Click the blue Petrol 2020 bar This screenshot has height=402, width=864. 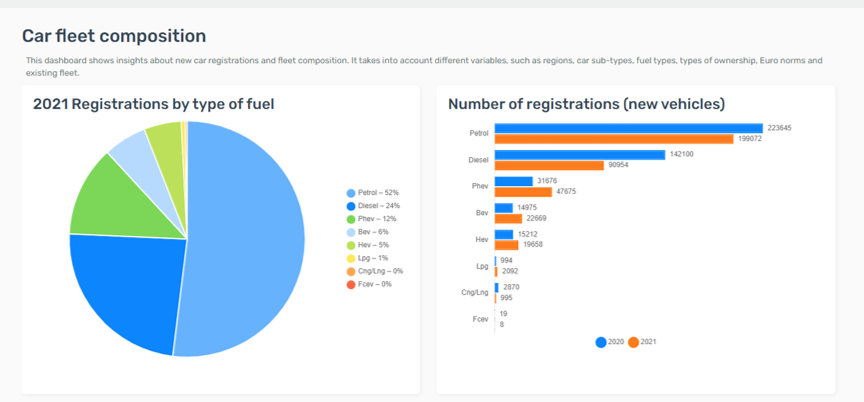[628, 128]
